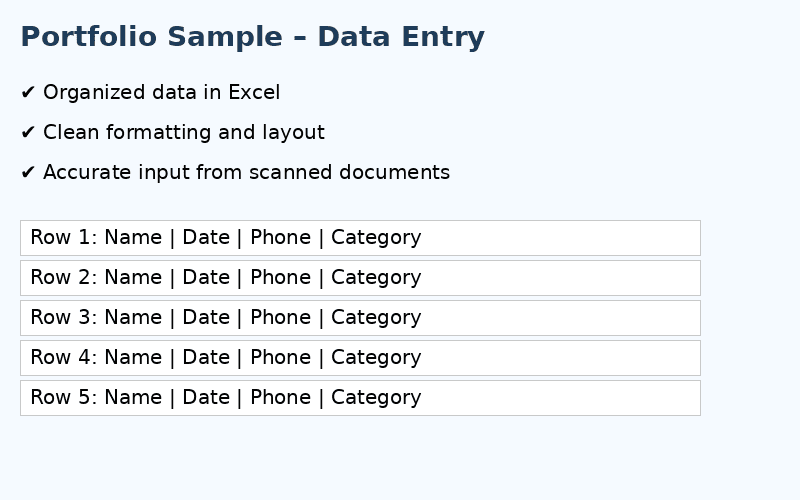The width and height of the screenshot is (800, 500).
Task: Select the Row 1 box
Action: (x=360, y=238)
